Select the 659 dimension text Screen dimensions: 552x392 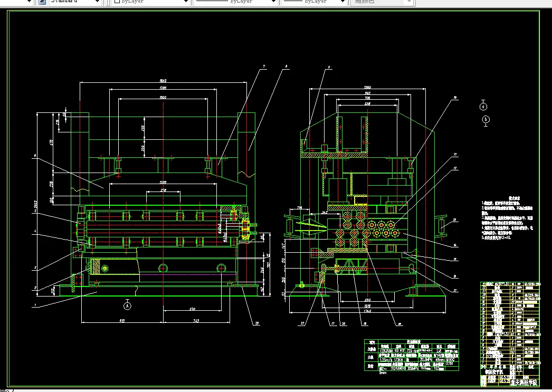pos(192,309)
